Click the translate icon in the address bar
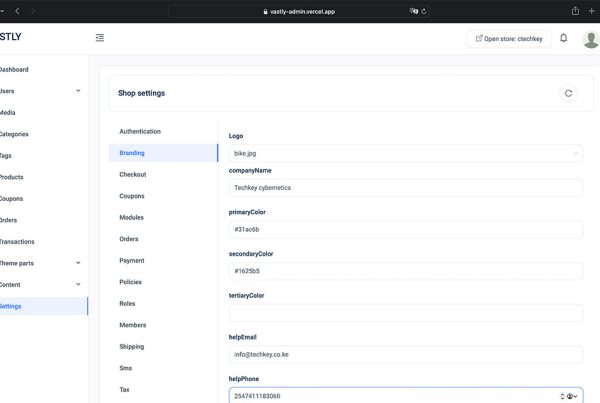Screen dimensions: 600x403 pyautogui.click(x=414, y=11)
